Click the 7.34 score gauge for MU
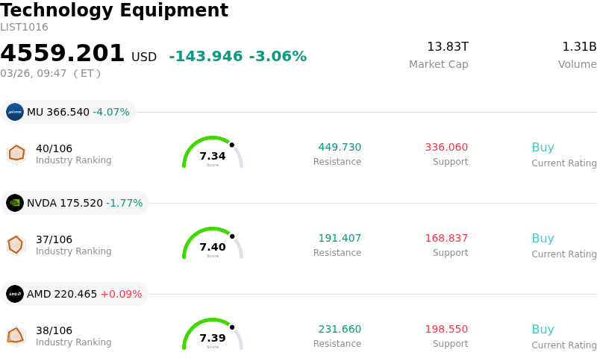597x364 pixels. (x=213, y=154)
